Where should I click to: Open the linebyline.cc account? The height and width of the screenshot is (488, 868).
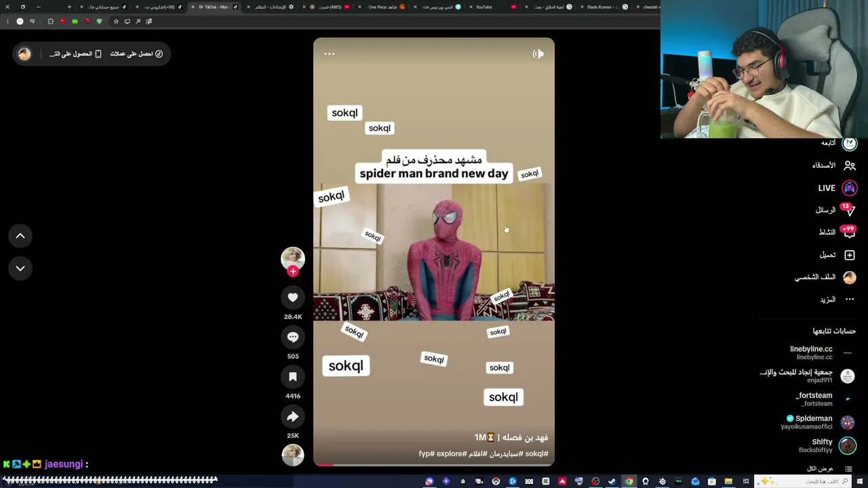pos(821,352)
